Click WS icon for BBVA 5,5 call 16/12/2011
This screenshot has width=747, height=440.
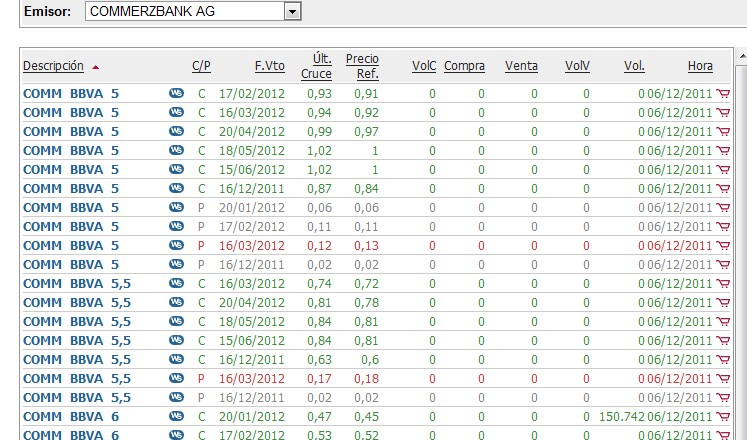click(176, 359)
